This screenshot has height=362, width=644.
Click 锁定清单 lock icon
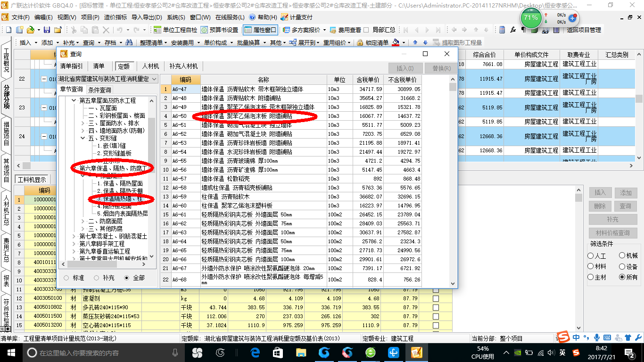[372, 42]
